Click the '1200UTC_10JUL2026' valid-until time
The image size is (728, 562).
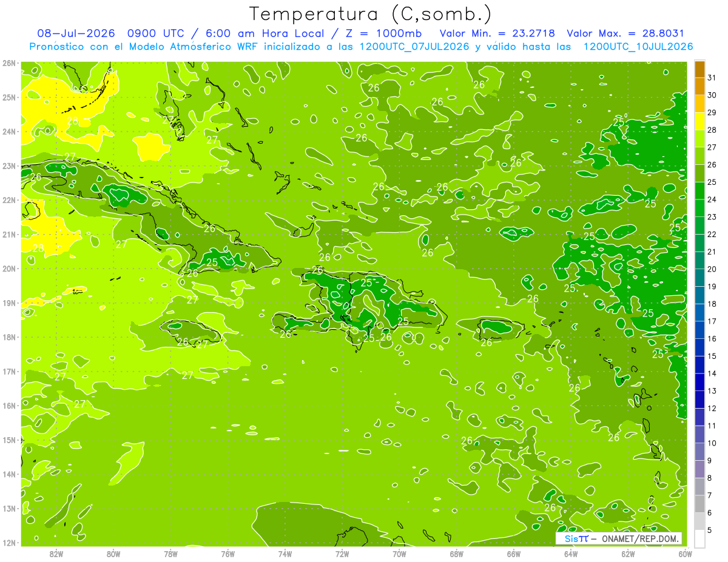(x=638, y=47)
